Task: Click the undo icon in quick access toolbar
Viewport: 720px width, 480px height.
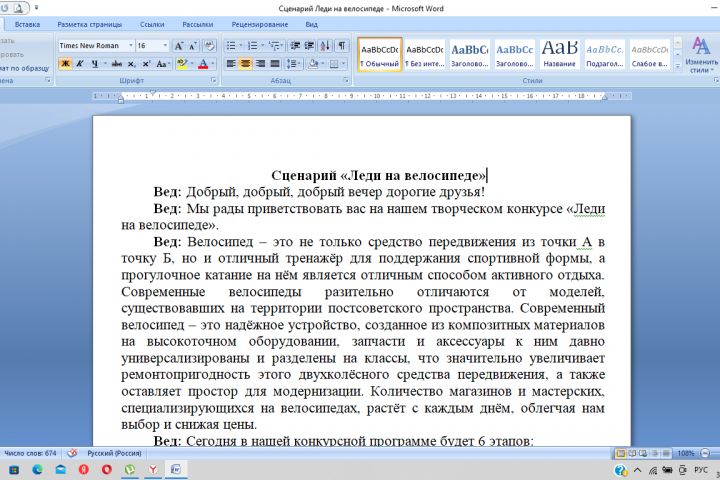Action: pos(5,8)
